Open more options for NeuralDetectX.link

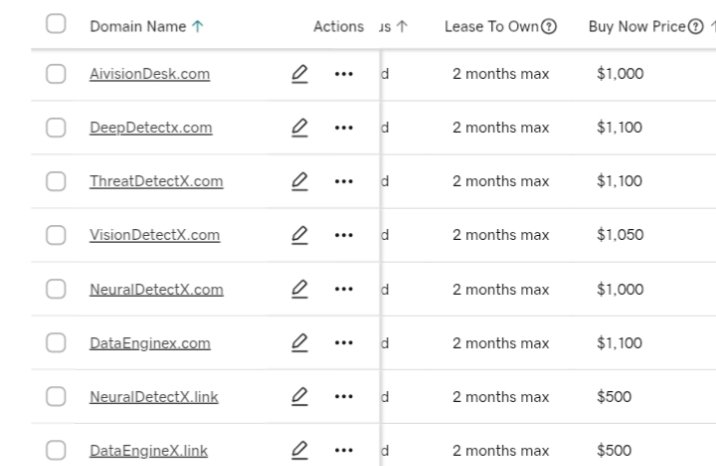(343, 397)
